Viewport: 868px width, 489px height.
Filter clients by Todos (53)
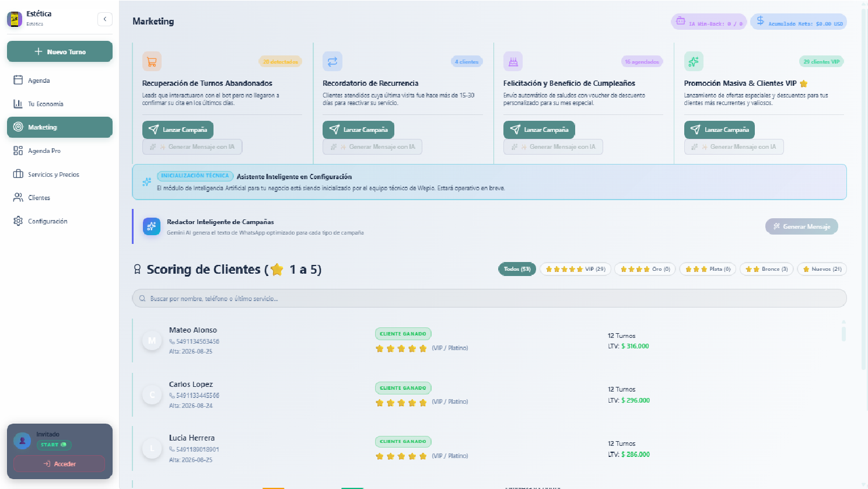click(x=517, y=269)
